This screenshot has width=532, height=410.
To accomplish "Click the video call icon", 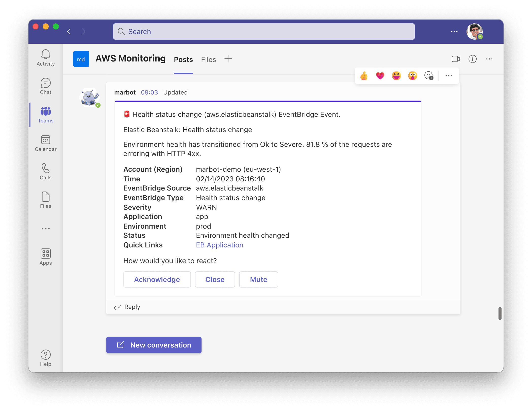I will point(456,59).
